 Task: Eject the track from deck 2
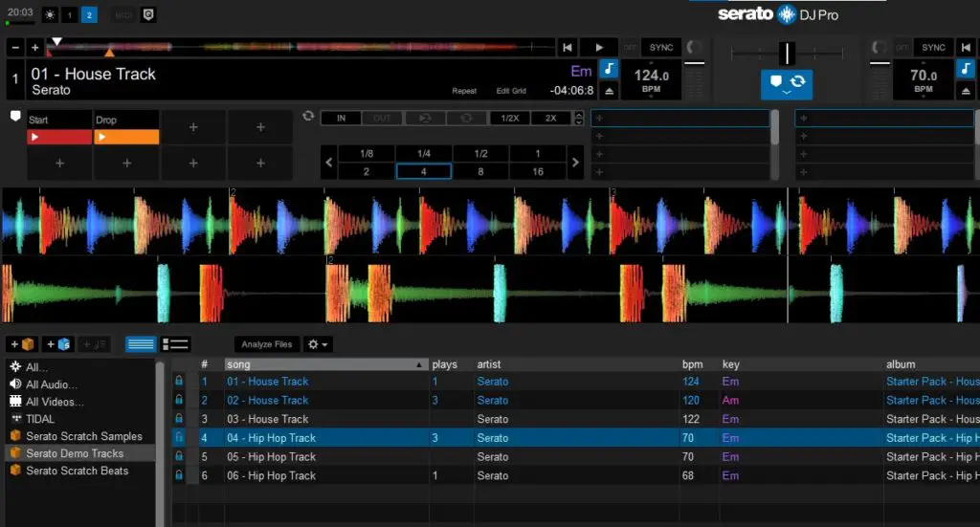coord(966,91)
